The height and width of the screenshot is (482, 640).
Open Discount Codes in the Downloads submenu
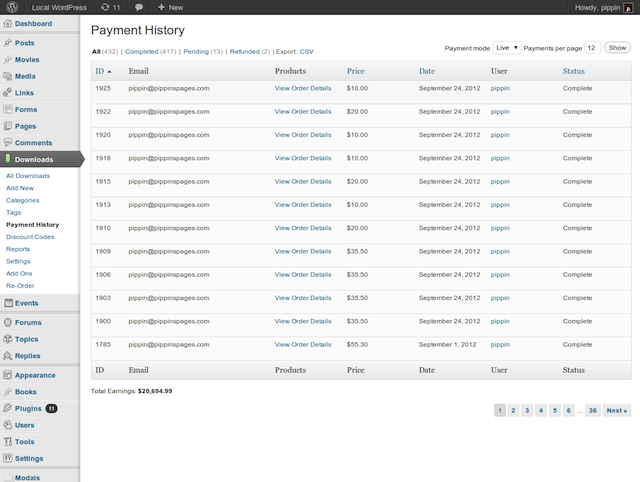pos(30,237)
